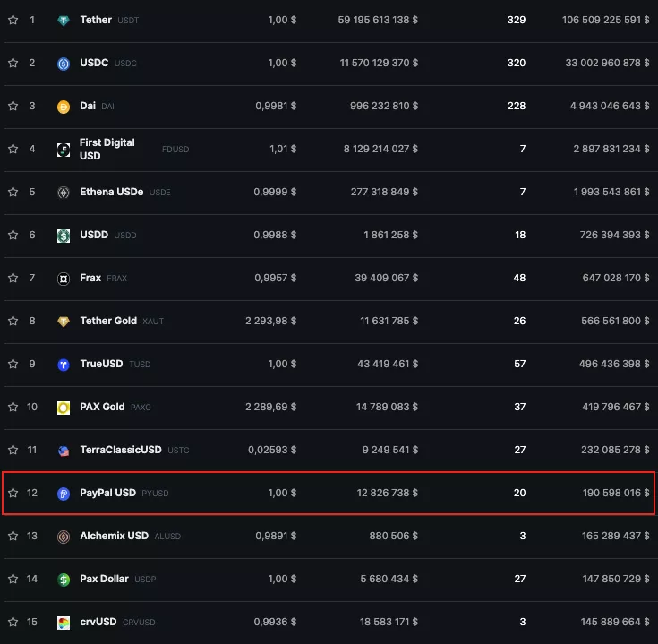Star the TerraClassicUSD row as favorite
This screenshot has width=658, height=644.
click(13, 450)
